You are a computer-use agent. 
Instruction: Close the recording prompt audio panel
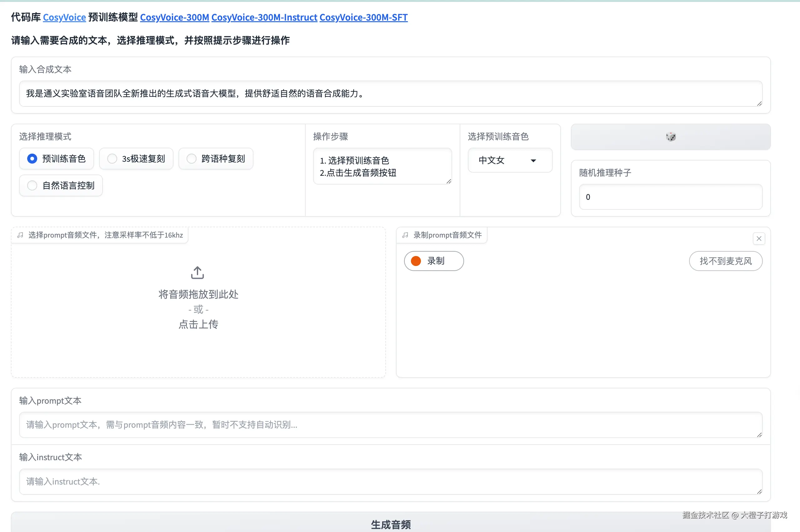(758, 239)
